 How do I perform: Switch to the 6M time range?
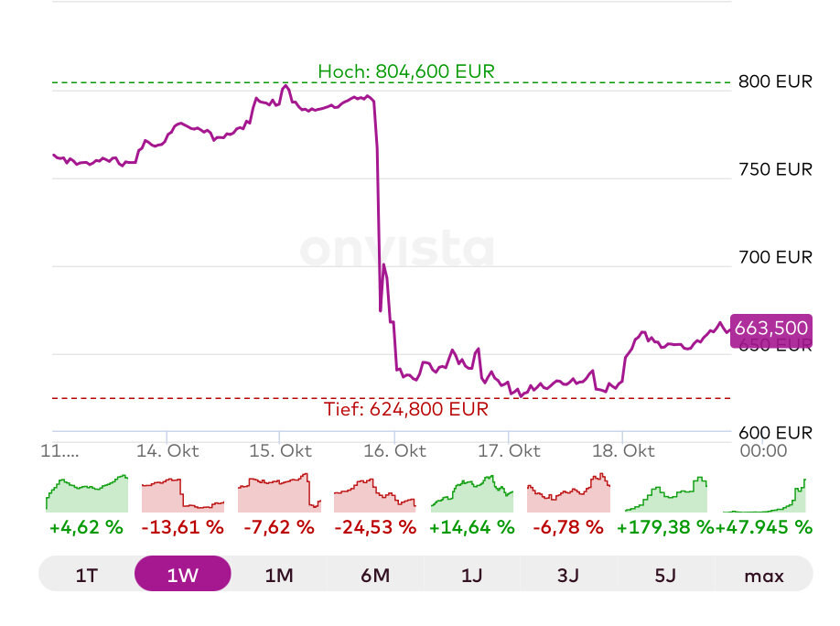pos(375,575)
